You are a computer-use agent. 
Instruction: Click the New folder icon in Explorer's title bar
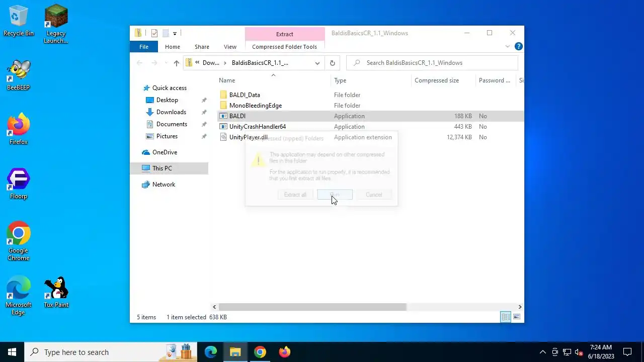165,33
